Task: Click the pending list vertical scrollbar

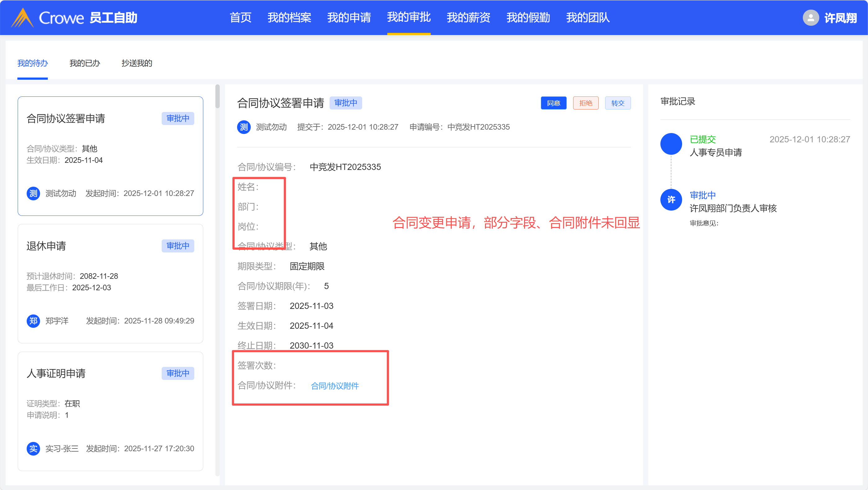Action: point(218,96)
